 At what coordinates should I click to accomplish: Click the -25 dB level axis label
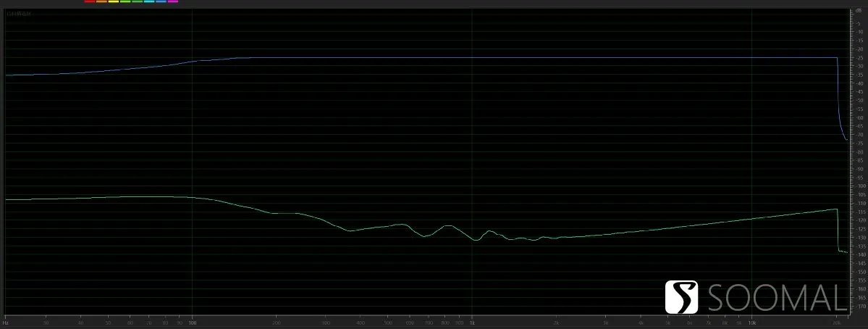pos(859,57)
